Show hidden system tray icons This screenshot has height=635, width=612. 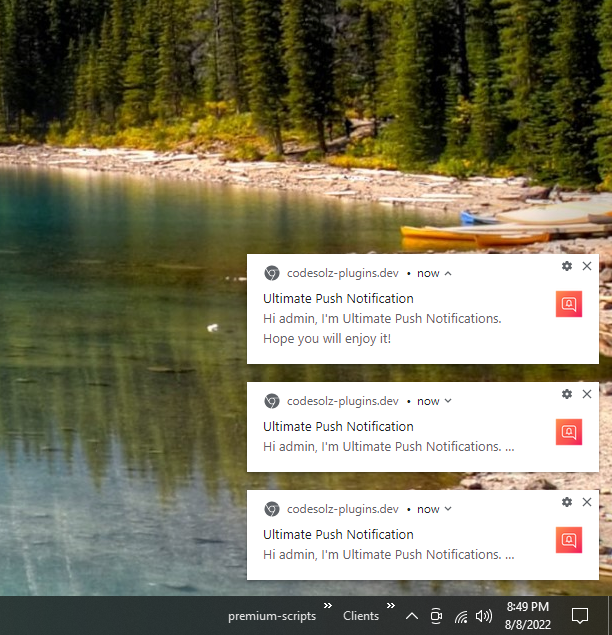pyautogui.click(x=412, y=616)
